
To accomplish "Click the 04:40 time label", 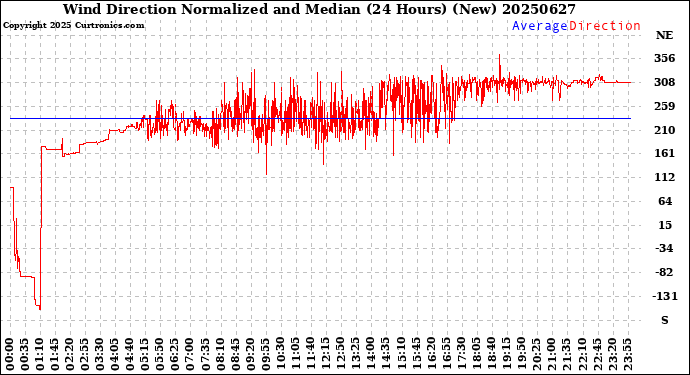I will [130, 355].
